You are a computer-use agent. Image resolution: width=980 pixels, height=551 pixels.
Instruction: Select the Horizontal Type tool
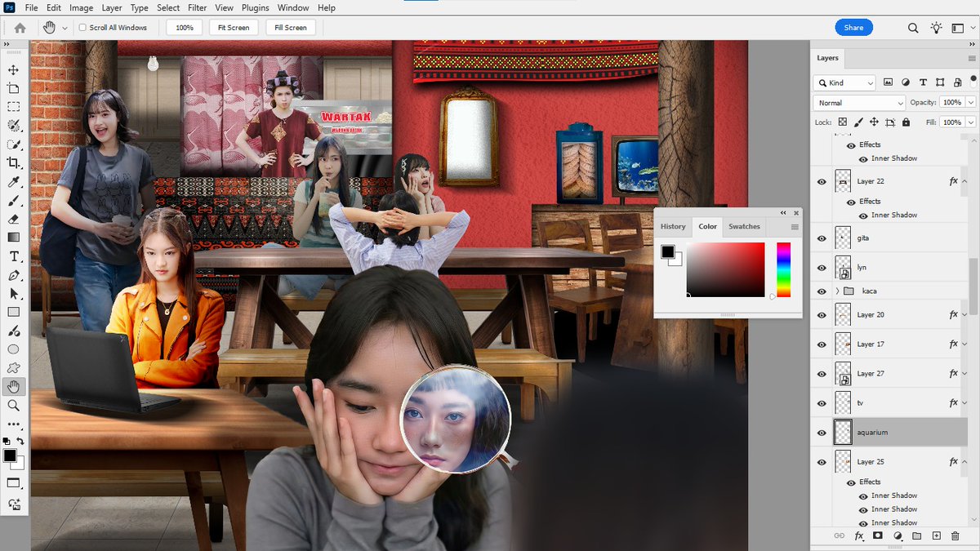[x=13, y=256]
